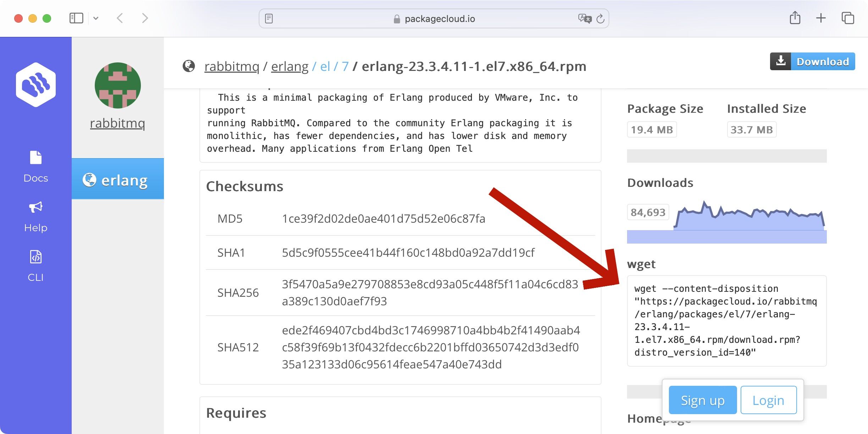
Task: Click the packagecloud hexagon logo
Action: click(x=35, y=84)
